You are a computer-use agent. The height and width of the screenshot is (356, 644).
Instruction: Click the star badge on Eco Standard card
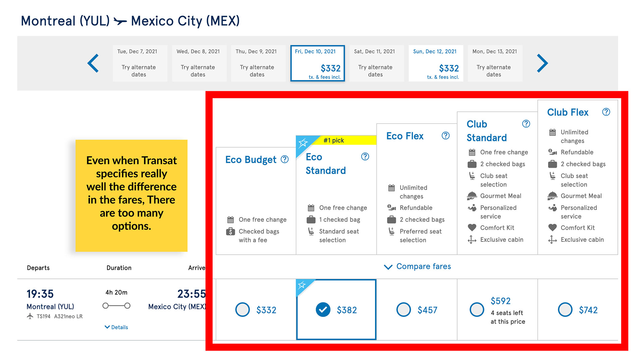303,143
